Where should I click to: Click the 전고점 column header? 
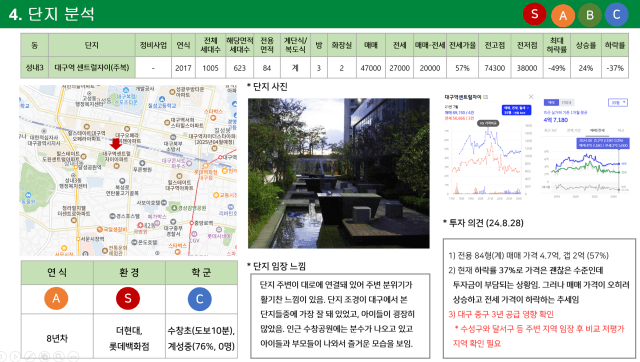495,45
